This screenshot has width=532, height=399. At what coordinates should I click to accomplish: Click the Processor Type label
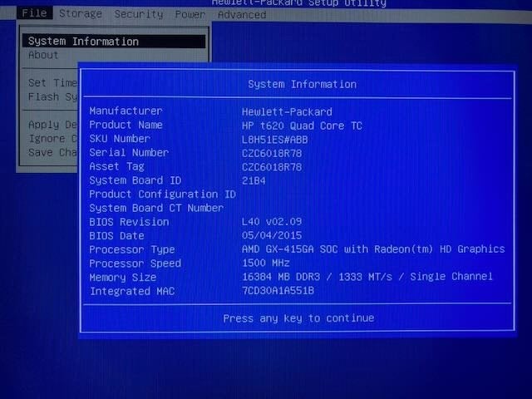point(132,249)
